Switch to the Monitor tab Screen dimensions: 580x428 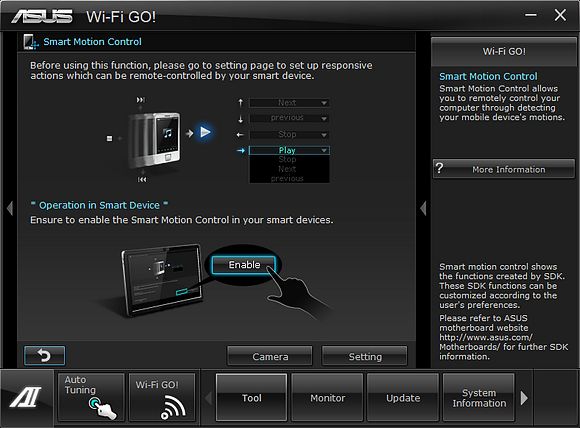(x=327, y=398)
